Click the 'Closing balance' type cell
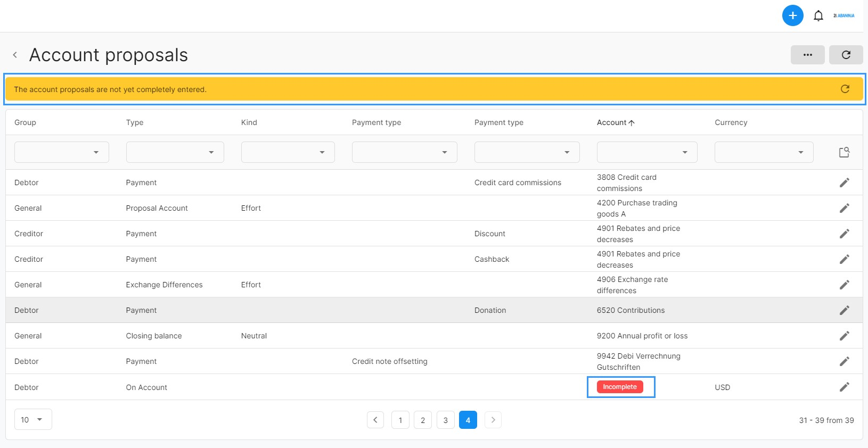The width and height of the screenshot is (868, 448). click(154, 336)
